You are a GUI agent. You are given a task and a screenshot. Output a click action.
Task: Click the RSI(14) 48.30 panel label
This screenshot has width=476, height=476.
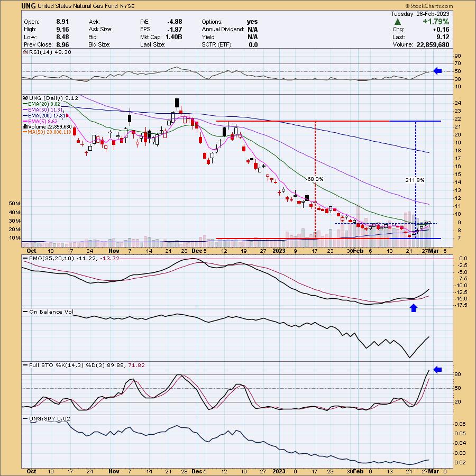[50, 52]
